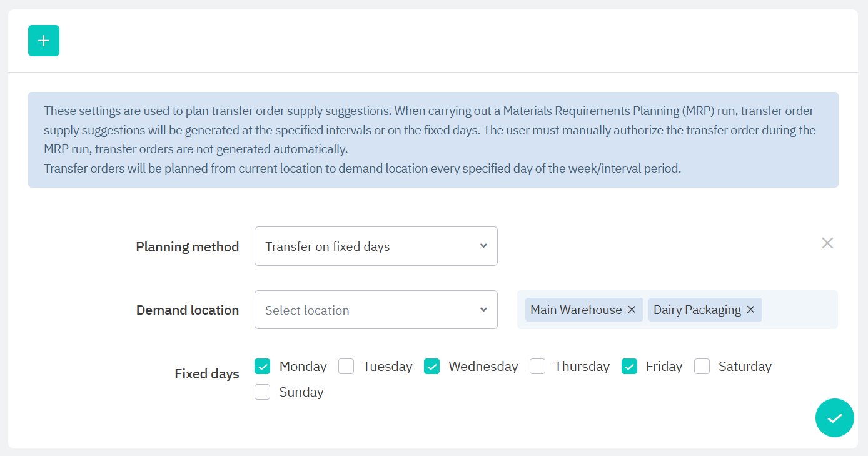Click the blue MRP information banner
The height and width of the screenshot is (456, 868).
pyautogui.click(x=433, y=139)
